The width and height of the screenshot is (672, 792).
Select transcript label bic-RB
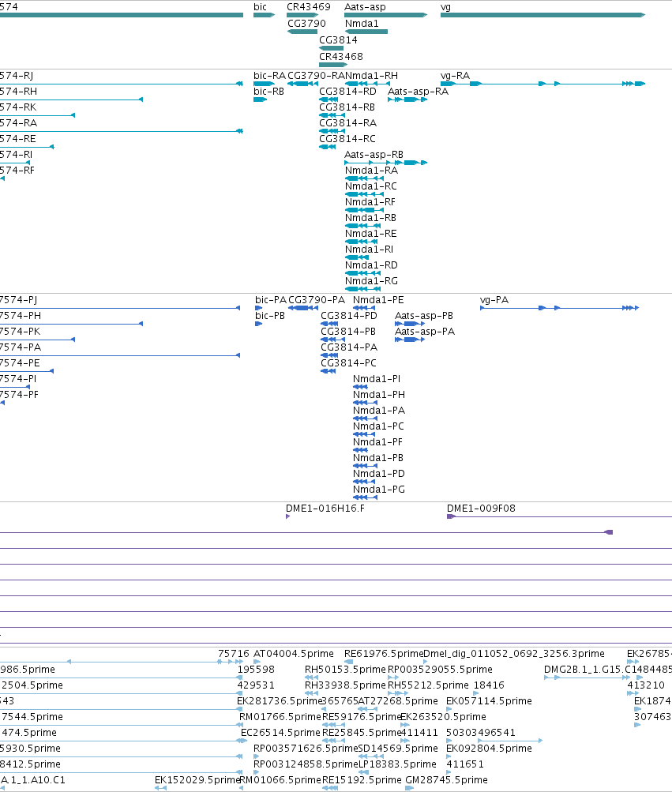pyautogui.click(x=268, y=92)
